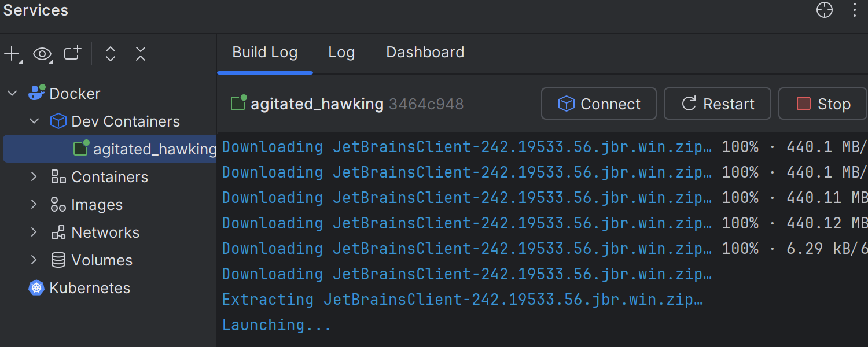Click the Expand All icon
Viewport: 868px width, 347px height.
[111, 54]
